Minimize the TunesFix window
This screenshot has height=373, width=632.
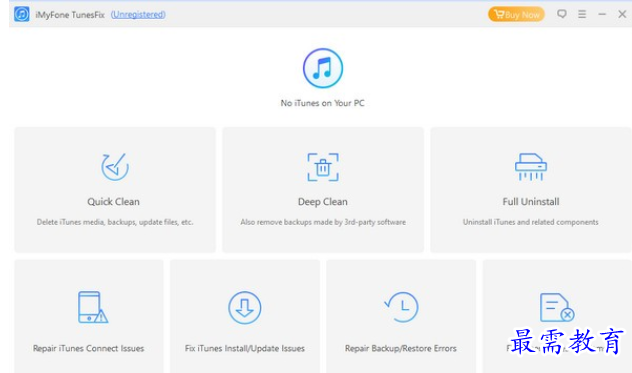[x=602, y=14]
